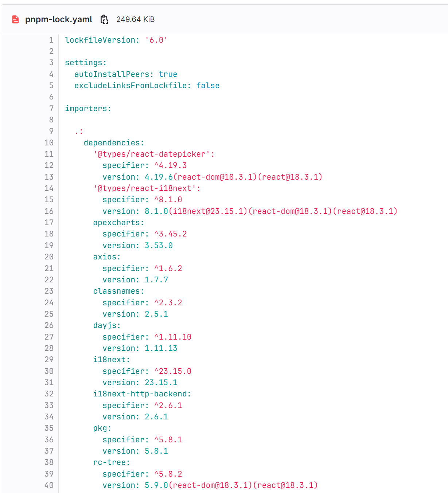Image resolution: width=448 pixels, height=493 pixels.
Task: Click '@types/react-datepicker' key
Action: [154, 154]
